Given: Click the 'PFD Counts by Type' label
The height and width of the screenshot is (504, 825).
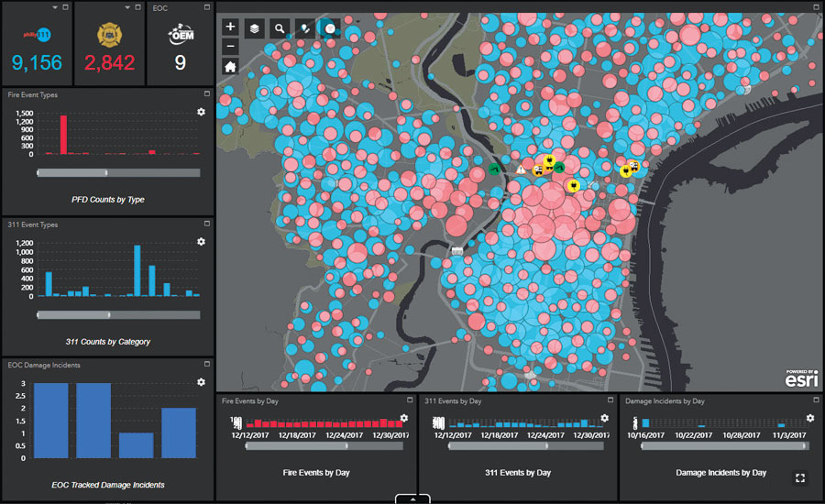Looking at the screenshot, I should [x=108, y=200].
